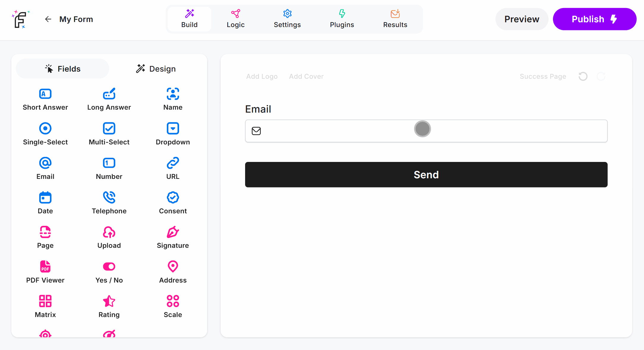This screenshot has width=644, height=350.
Task: Open the Success Page link
Action: (543, 76)
